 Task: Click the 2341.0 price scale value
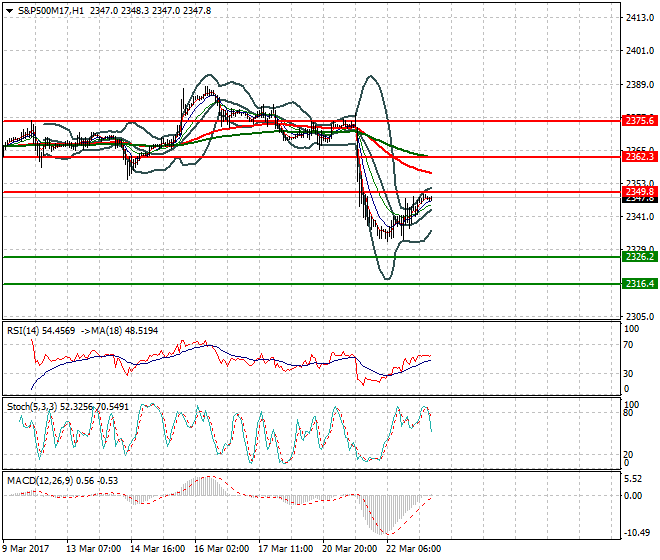pos(640,217)
